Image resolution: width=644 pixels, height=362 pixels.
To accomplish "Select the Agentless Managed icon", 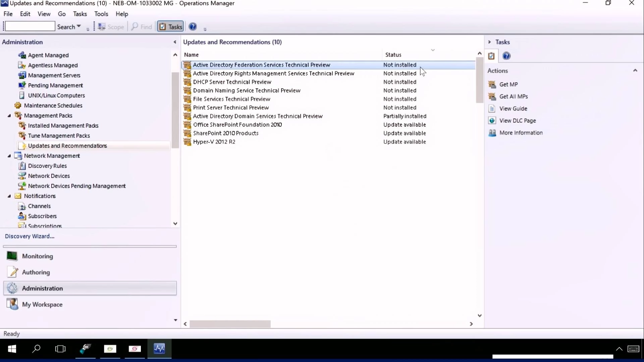I will coord(22,65).
